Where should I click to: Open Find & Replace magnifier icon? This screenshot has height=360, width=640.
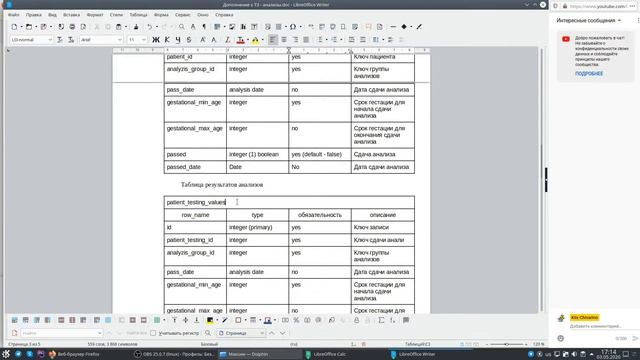click(182, 27)
